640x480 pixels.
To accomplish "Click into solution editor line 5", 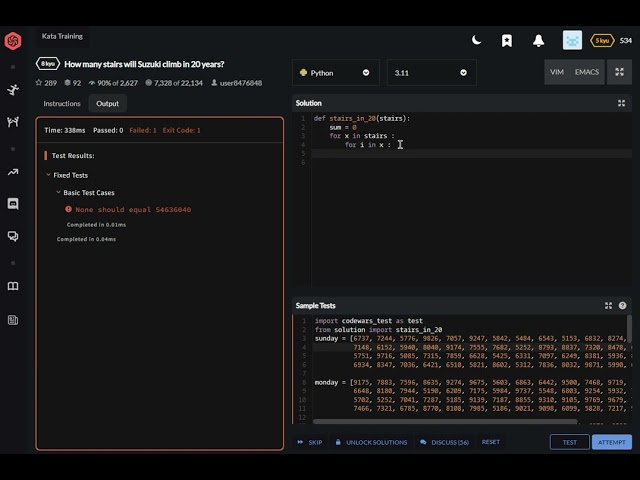I will click(471, 153).
